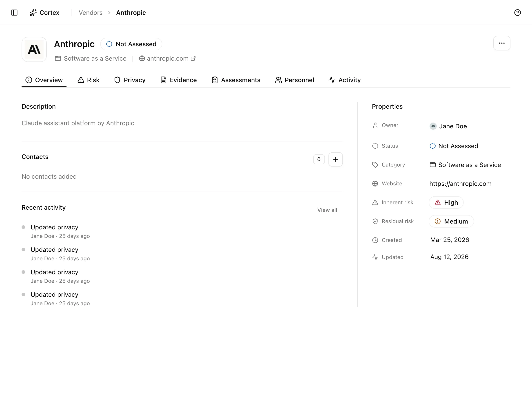This screenshot has height=404, width=532.
Task: Click the No contacts added text
Action: coord(49,176)
